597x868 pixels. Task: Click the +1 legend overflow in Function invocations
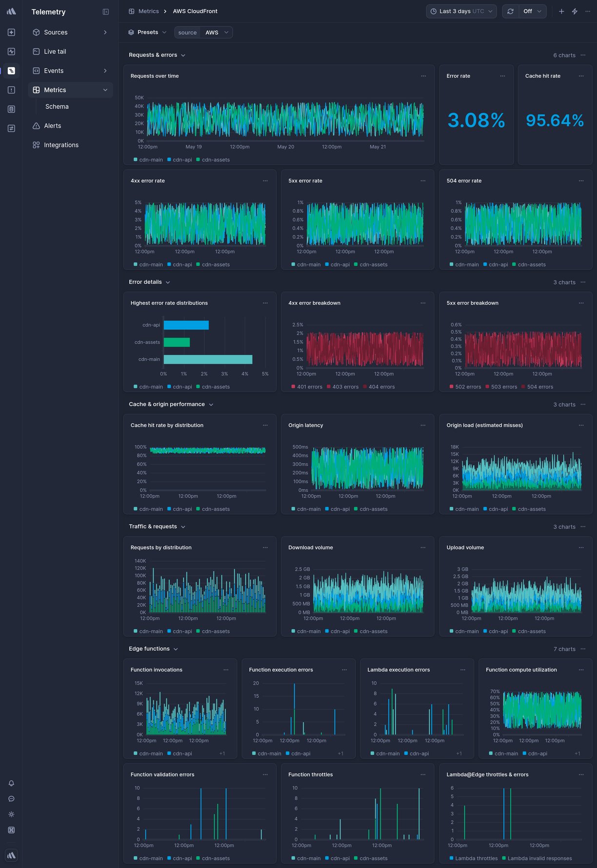coord(222,753)
